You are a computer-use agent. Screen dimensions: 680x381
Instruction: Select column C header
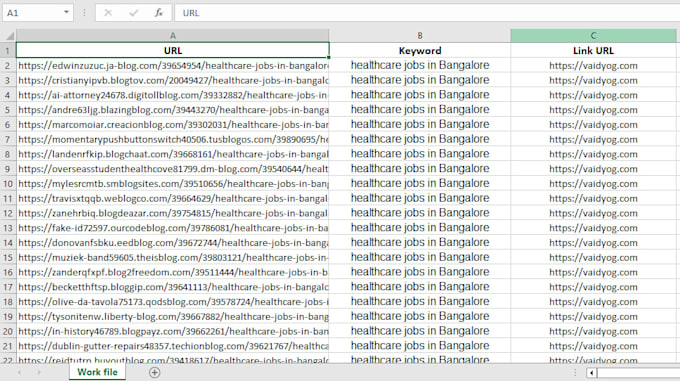pyautogui.click(x=593, y=36)
